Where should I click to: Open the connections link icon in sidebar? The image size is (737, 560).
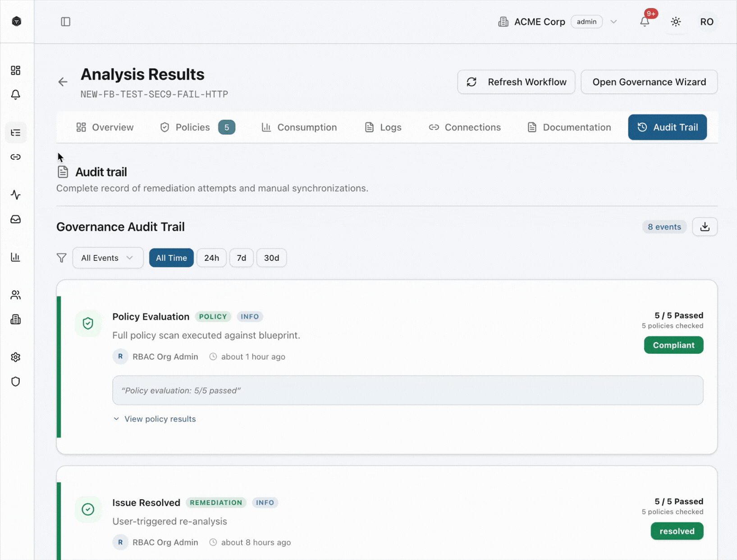click(16, 157)
